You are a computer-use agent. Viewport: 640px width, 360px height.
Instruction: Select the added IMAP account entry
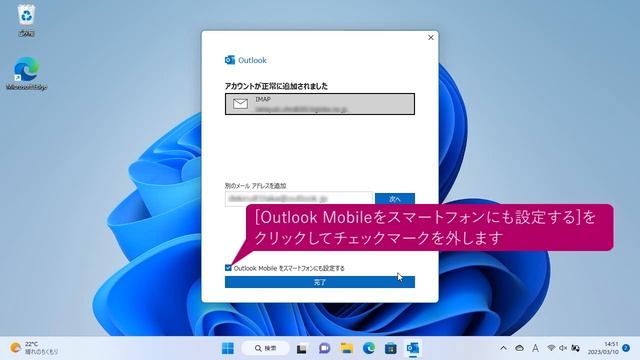(x=320, y=104)
